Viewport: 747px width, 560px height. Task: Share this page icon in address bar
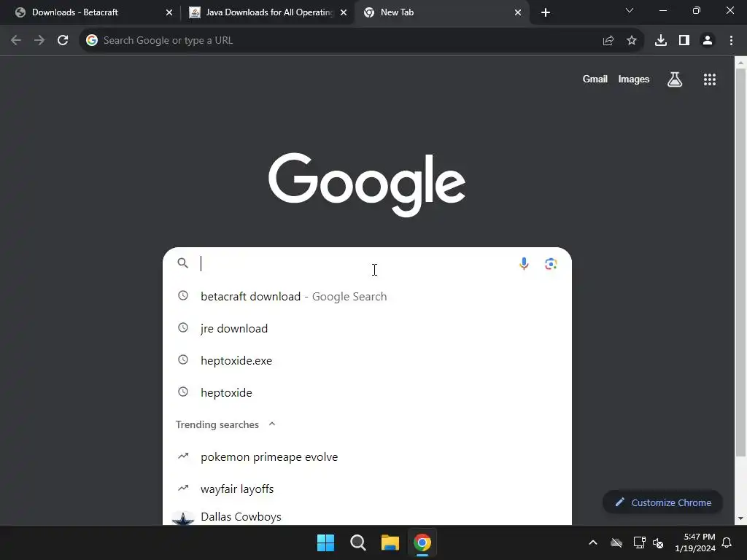(608, 41)
